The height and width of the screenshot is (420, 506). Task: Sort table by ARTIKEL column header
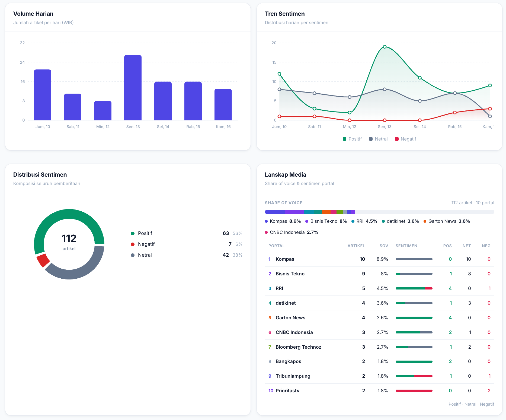[356, 246]
